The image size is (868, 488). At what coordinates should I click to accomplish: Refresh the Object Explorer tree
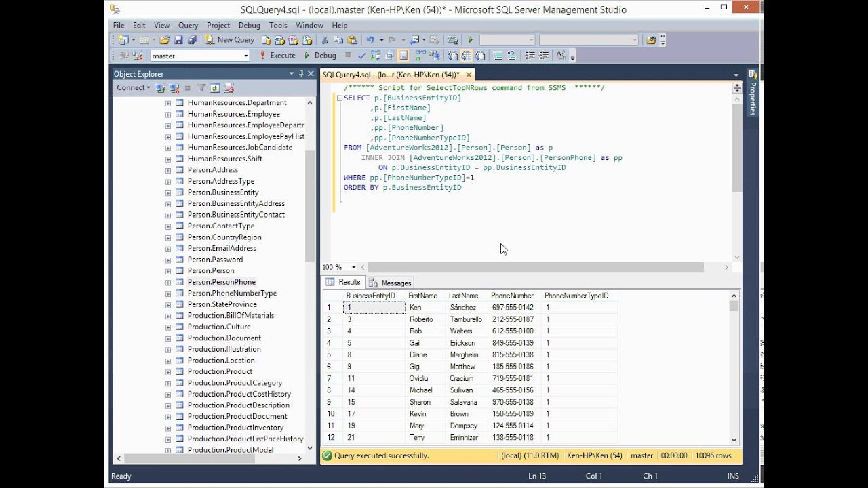tap(215, 88)
